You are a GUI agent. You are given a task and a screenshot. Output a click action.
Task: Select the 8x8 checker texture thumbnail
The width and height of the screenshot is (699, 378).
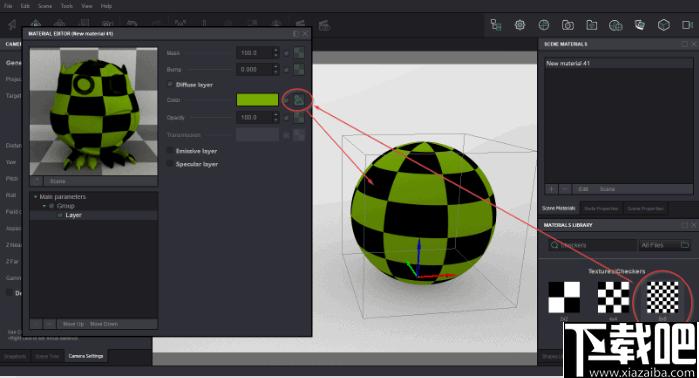pyautogui.click(x=662, y=297)
